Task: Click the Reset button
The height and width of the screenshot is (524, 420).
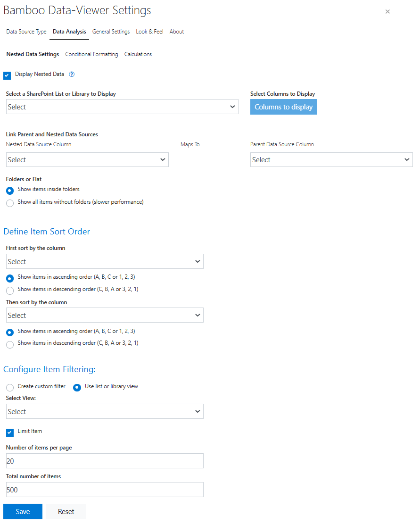Action: [66, 512]
